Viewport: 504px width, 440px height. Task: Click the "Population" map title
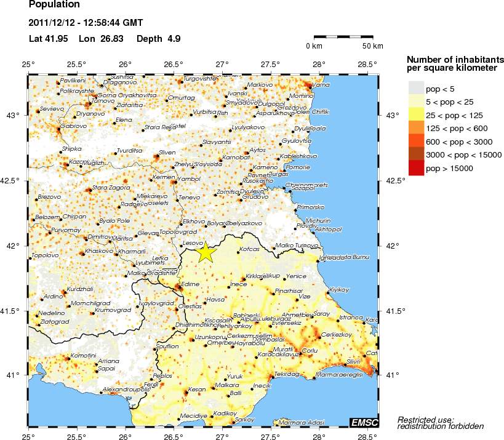[x=54, y=5]
